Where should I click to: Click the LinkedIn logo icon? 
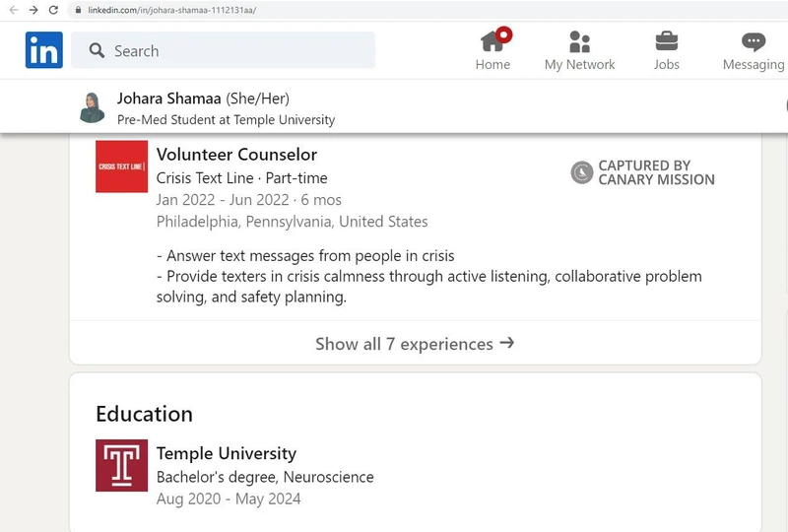pyautogui.click(x=44, y=50)
